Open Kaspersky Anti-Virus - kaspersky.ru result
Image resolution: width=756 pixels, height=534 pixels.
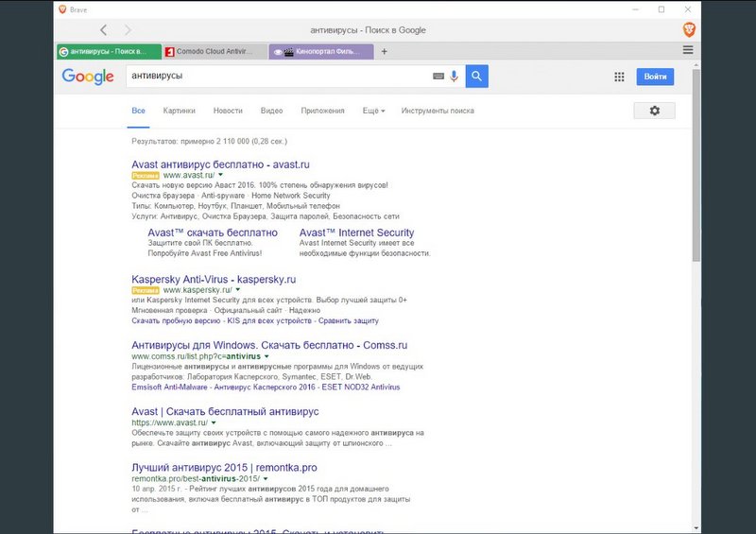tap(214, 280)
